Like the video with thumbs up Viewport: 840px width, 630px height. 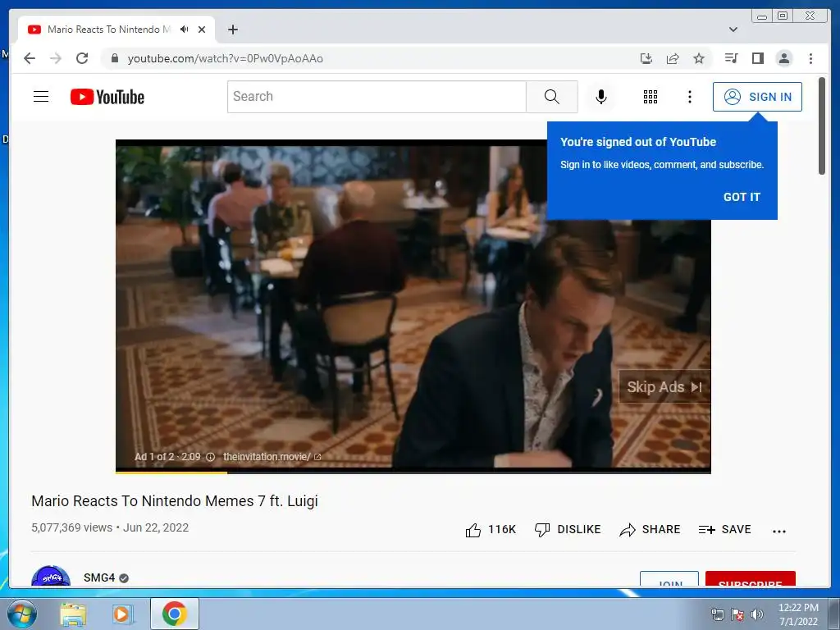pyautogui.click(x=491, y=530)
